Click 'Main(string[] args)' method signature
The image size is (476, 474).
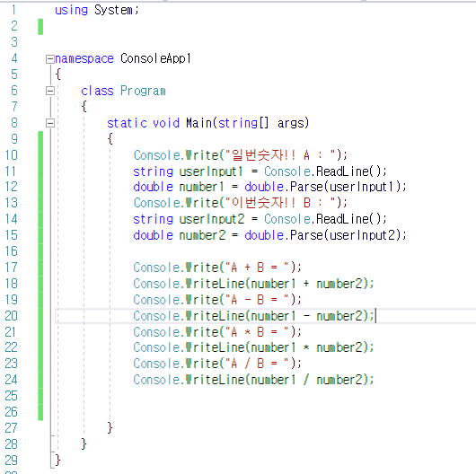247,123
